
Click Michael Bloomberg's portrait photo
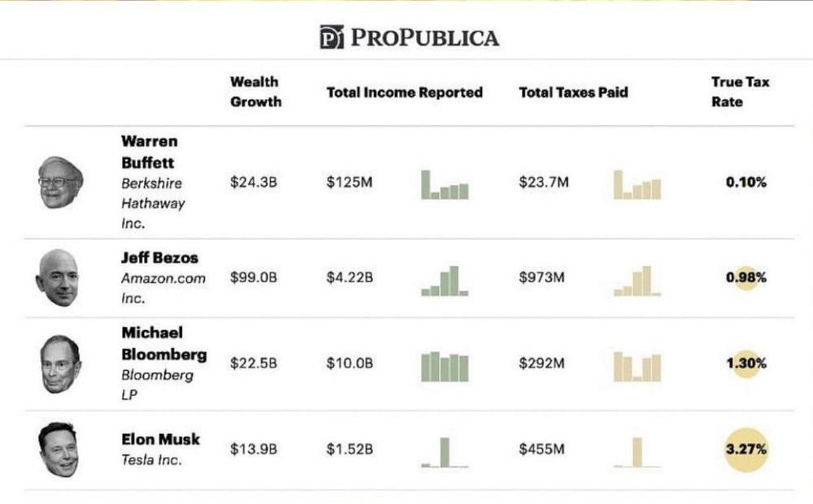(61, 363)
